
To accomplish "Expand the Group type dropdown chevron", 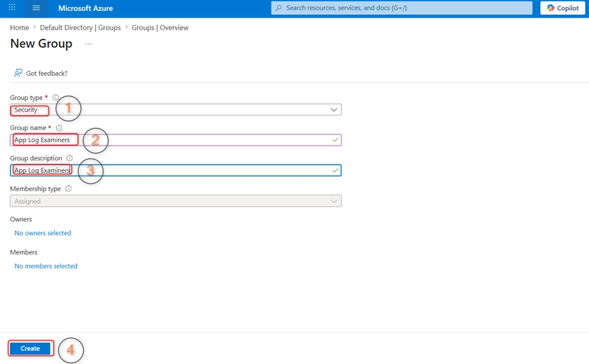I will coord(334,110).
